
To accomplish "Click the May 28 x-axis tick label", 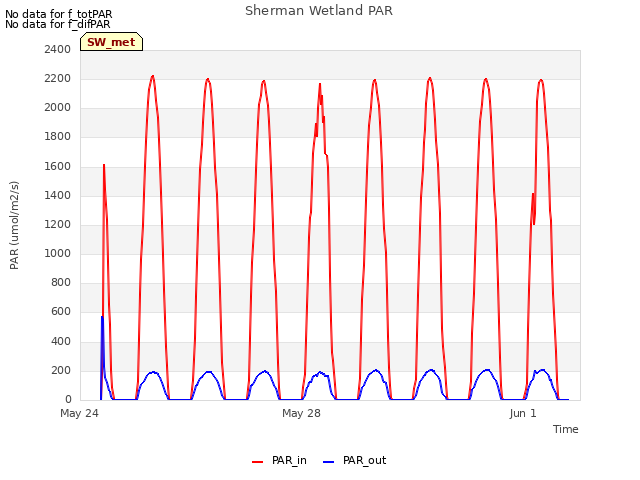I will pos(301,413).
